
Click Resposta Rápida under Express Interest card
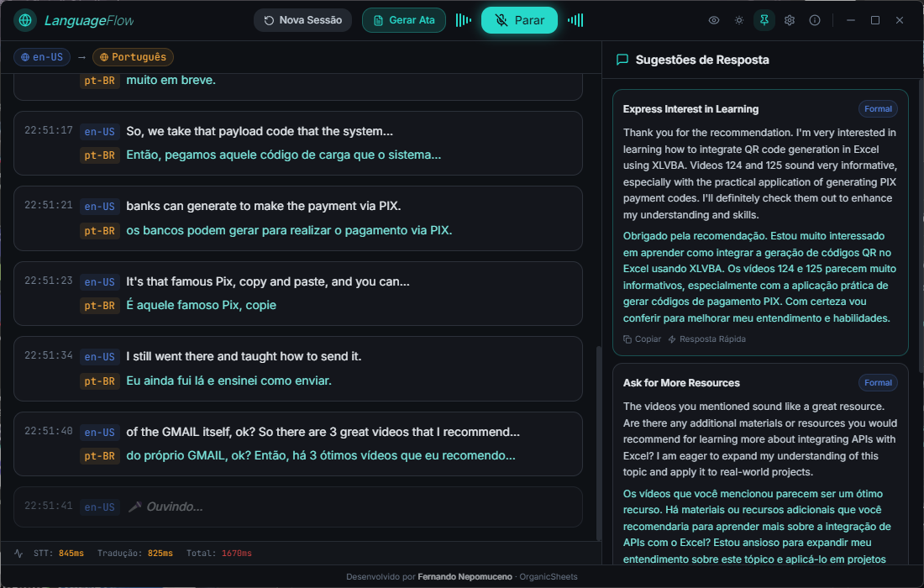706,339
